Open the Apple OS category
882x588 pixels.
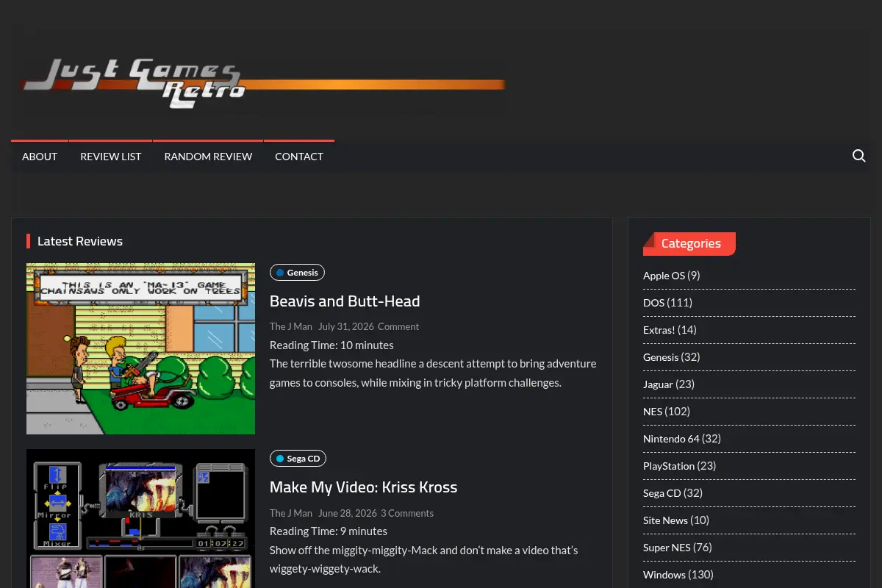click(664, 275)
